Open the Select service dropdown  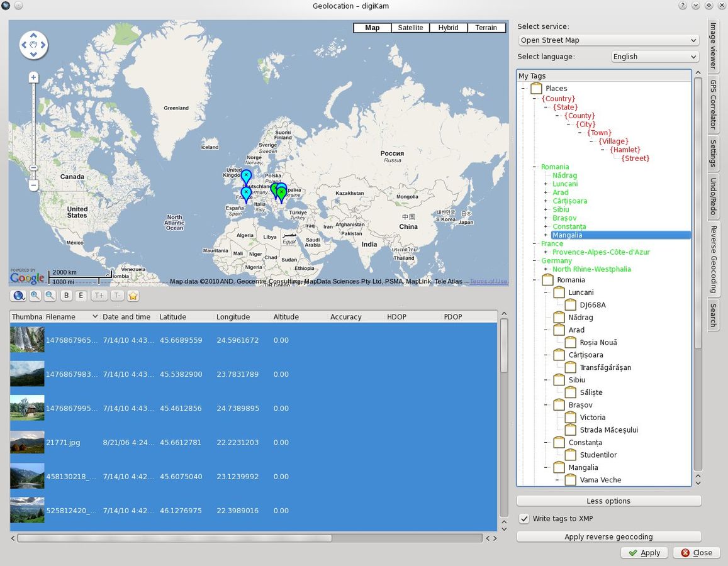(x=608, y=40)
